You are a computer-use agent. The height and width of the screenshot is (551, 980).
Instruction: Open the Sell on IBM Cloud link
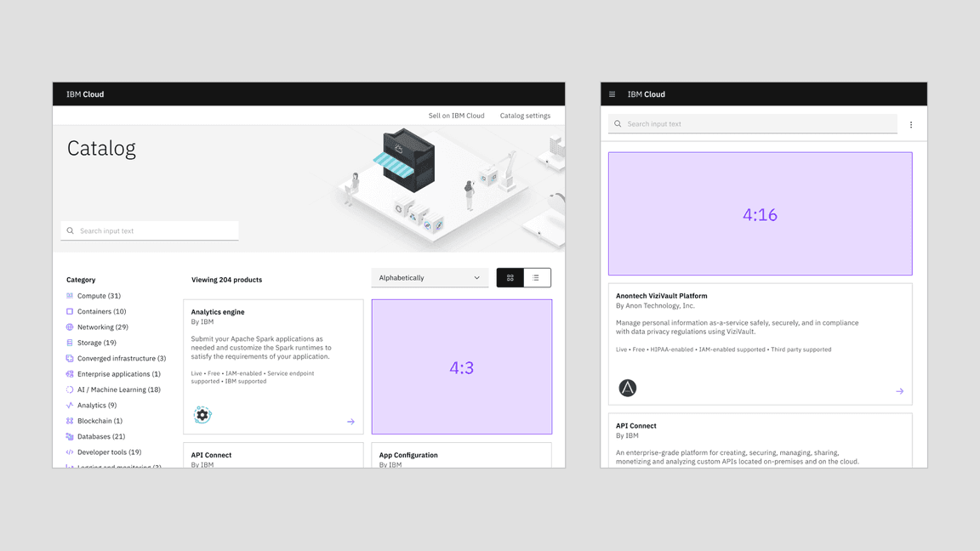coord(456,115)
